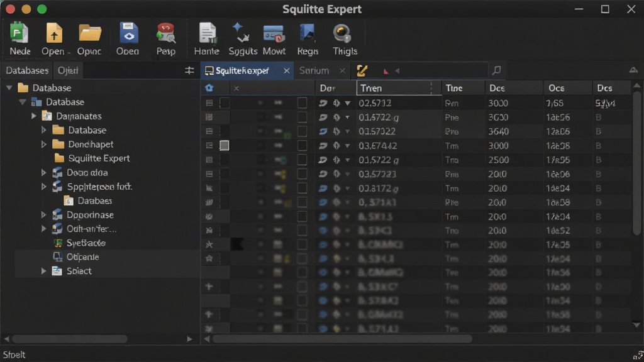Click the Syetfacts tree item icon
Image resolution: width=644 pixels, height=362 pixels.
tap(58, 243)
